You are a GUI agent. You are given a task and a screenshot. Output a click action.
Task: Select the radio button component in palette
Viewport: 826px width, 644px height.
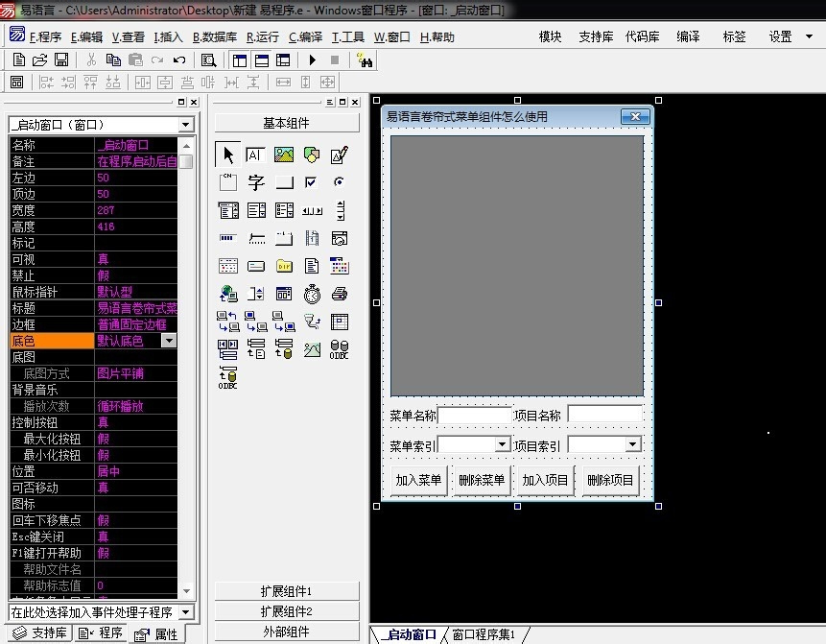pos(340,183)
